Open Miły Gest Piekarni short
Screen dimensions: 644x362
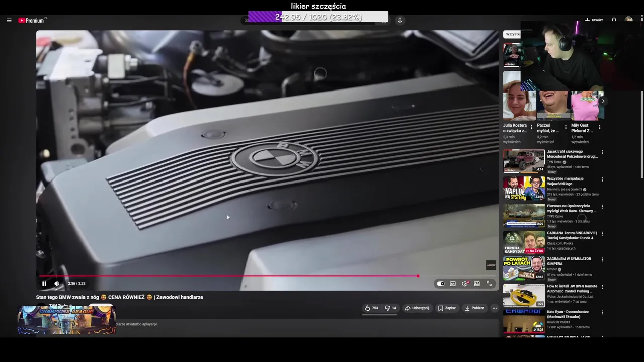coord(587,105)
